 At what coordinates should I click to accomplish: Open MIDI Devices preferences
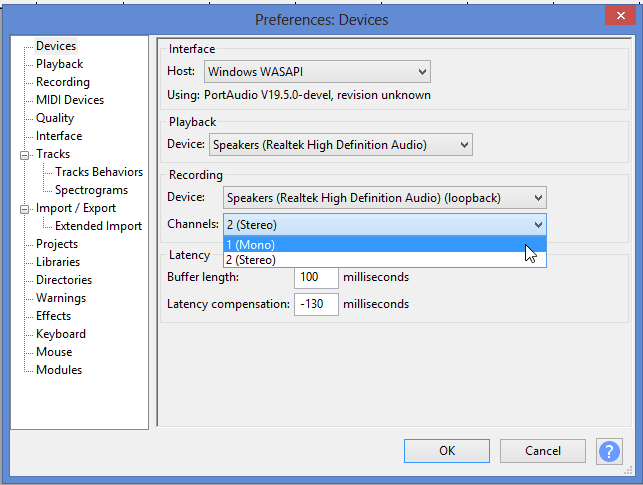[69, 100]
